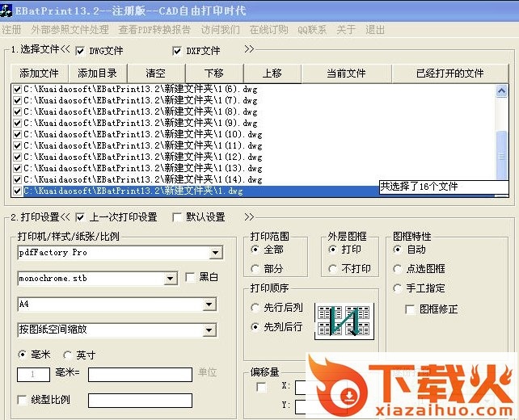Click the 已经打开的文件 button
Screen dimensions: 519x420
450,73
